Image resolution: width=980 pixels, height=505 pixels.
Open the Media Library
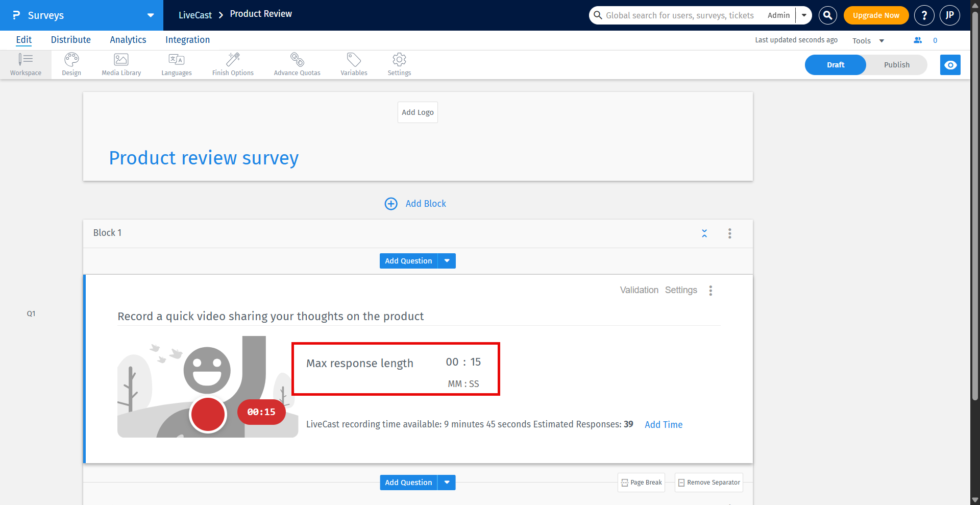point(121,64)
